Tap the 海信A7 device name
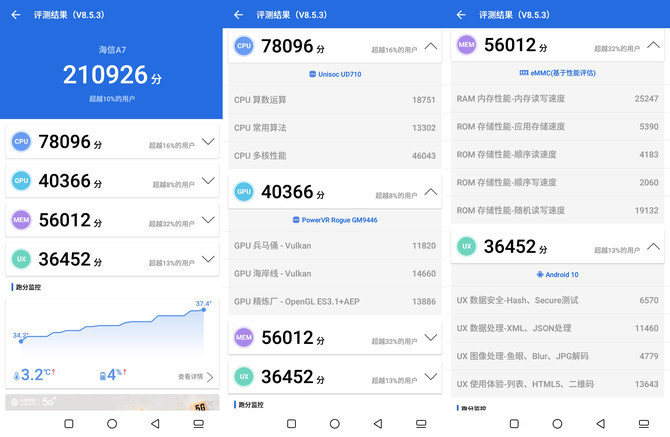This screenshot has height=437, width=670. click(x=112, y=50)
